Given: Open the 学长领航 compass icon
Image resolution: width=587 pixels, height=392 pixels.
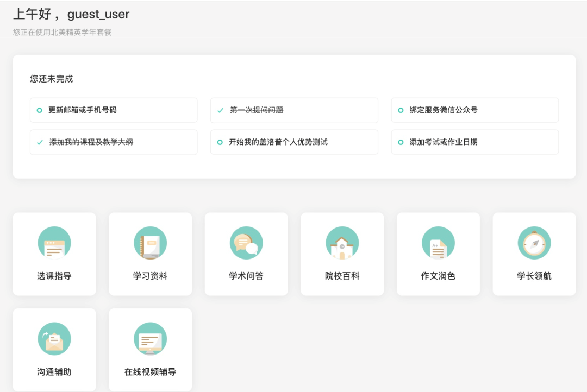Looking at the screenshot, I should point(534,243).
